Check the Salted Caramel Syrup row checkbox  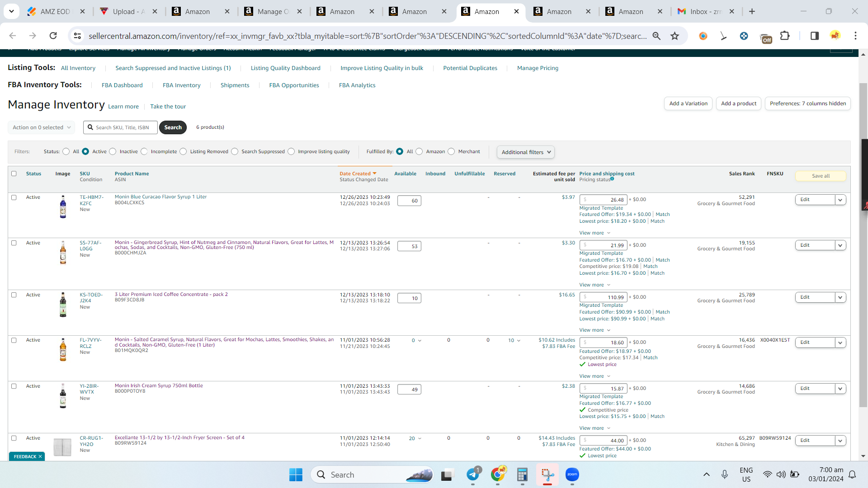pos(14,340)
